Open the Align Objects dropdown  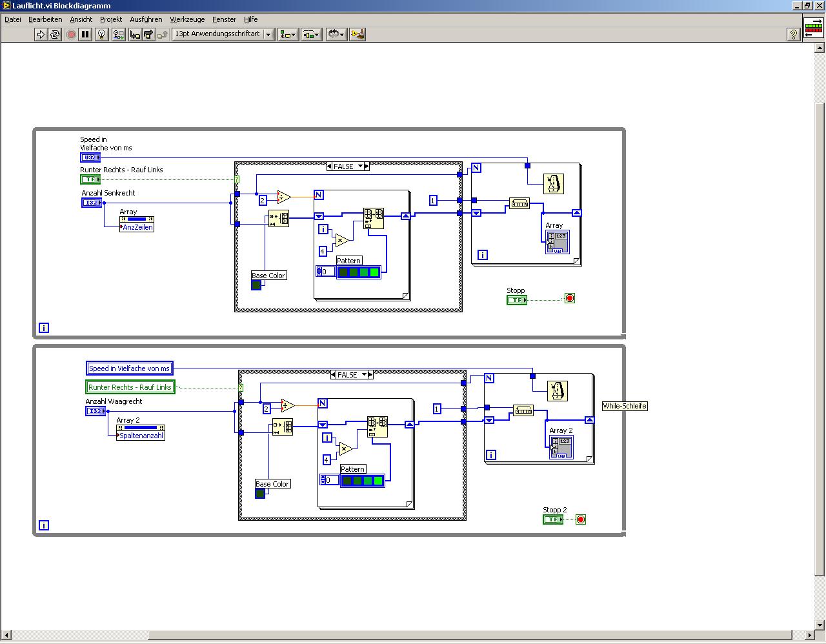[288, 34]
